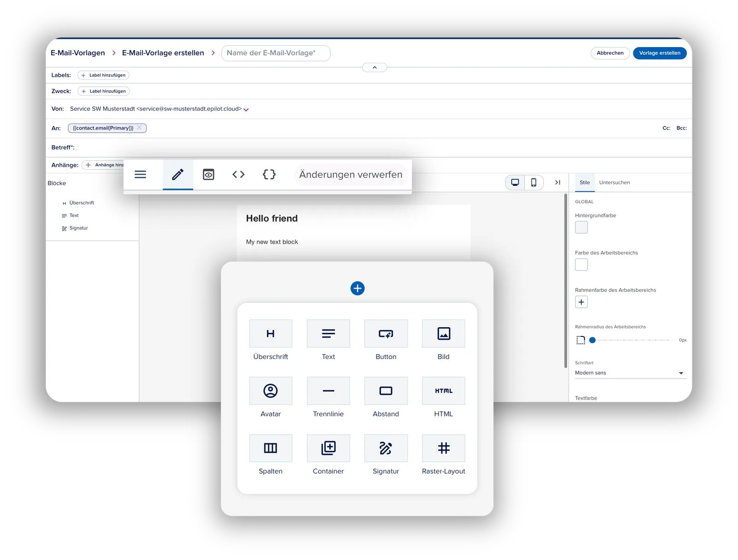Open the hamburger menu in editor toolbar

click(140, 174)
